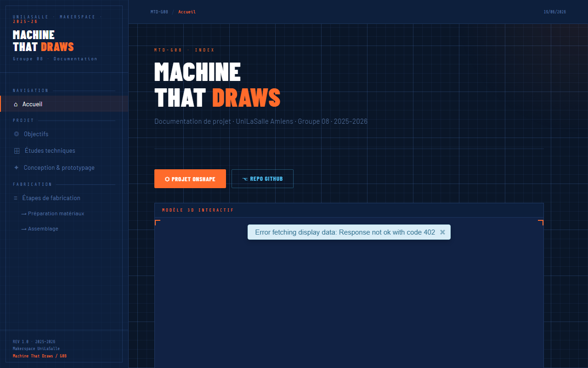Click the PROJET section label
The height and width of the screenshot is (368, 588).
click(x=23, y=121)
